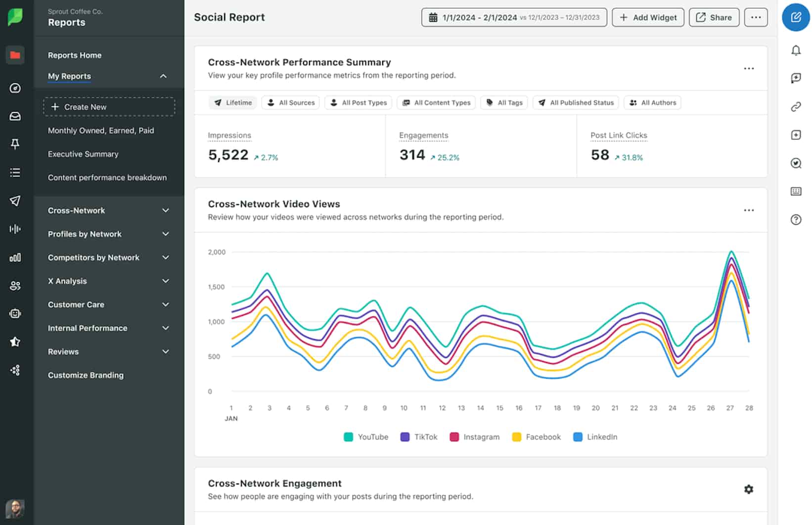812x525 pixels.
Task: Open the Smart Inbox from the left sidebar
Action: (15, 116)
